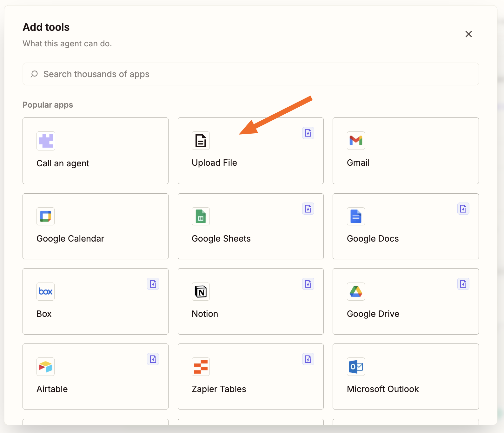The width and height of the screenshot is (504, 433).
Task: Click the Call an agent puzzle icon
Action: click(x=46, y=141)
